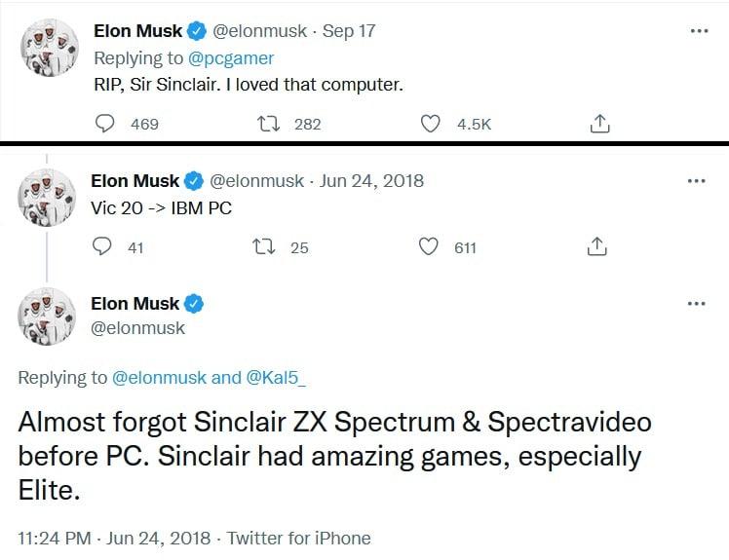The width and height of the screenshot is (729, 560).
Task: Like the Vic 20 -> IBM PC tweet
Action: pos(428,247)
